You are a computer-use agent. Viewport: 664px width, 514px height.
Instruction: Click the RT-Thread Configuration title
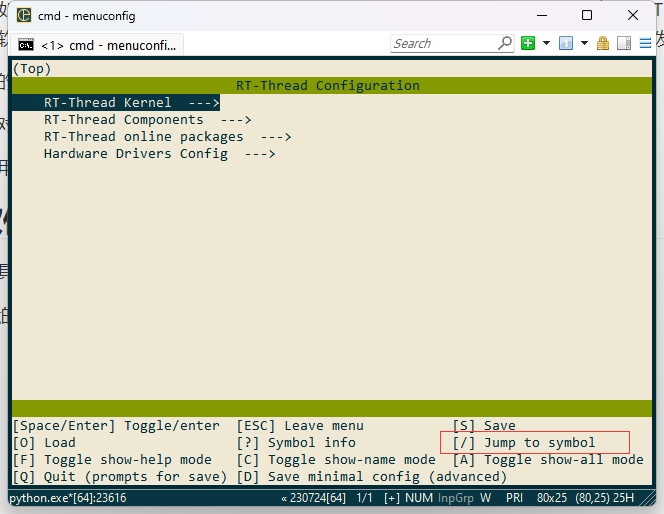click(x=328, y=86)
